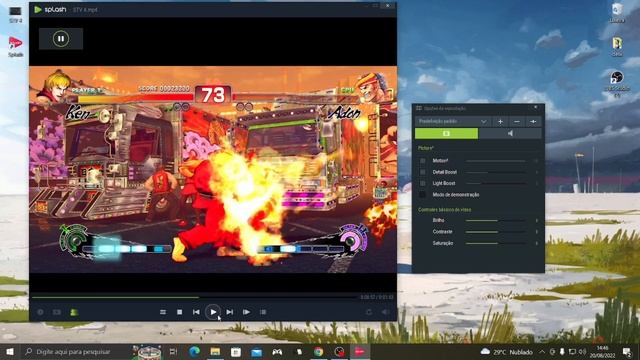Open the Windows Start menu
Screen dimensions: 640x360
pos(9,351)
